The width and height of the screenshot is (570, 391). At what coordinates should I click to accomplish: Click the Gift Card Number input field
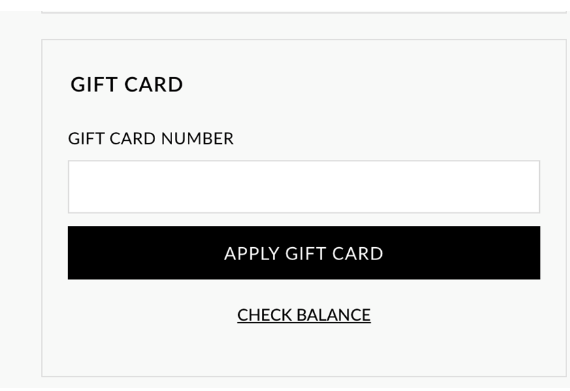[x=304, y=186]
